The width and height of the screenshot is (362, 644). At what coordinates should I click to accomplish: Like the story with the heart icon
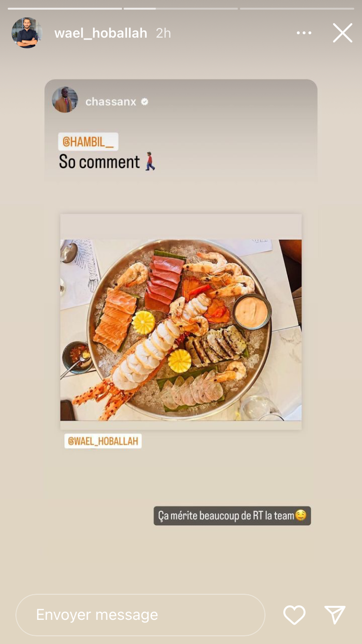click(x=294, y=615)
